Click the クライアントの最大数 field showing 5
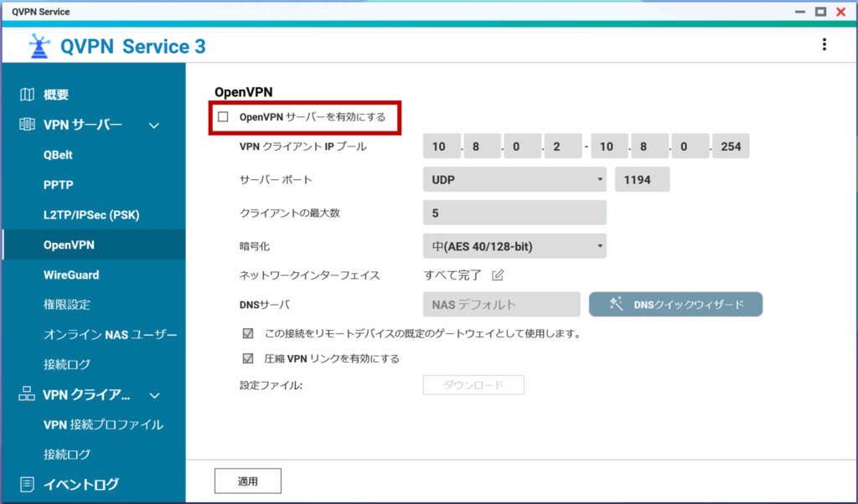Screen dimensions: 858x504 514,213
